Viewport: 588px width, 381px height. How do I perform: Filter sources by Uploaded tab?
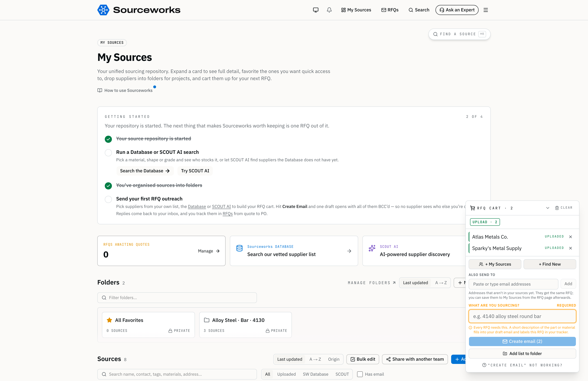tap(286, 374)
